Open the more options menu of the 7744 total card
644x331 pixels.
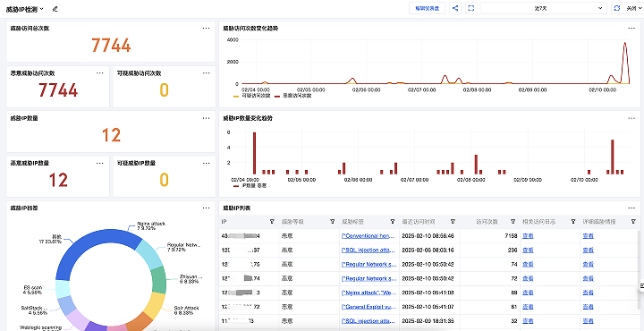tap(207, 29)
